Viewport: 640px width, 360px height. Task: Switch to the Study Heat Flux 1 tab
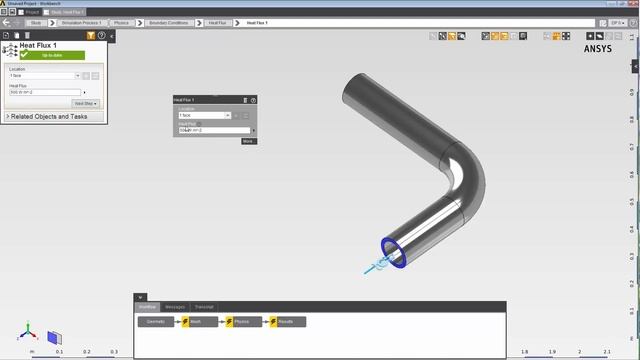pos(64,12)
